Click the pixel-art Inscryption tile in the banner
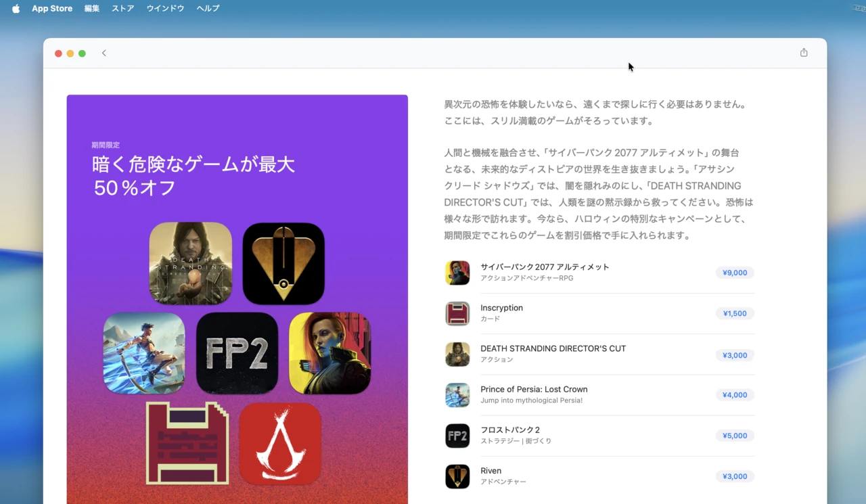This screenshot has width=866, height=504. coord(187,443)
